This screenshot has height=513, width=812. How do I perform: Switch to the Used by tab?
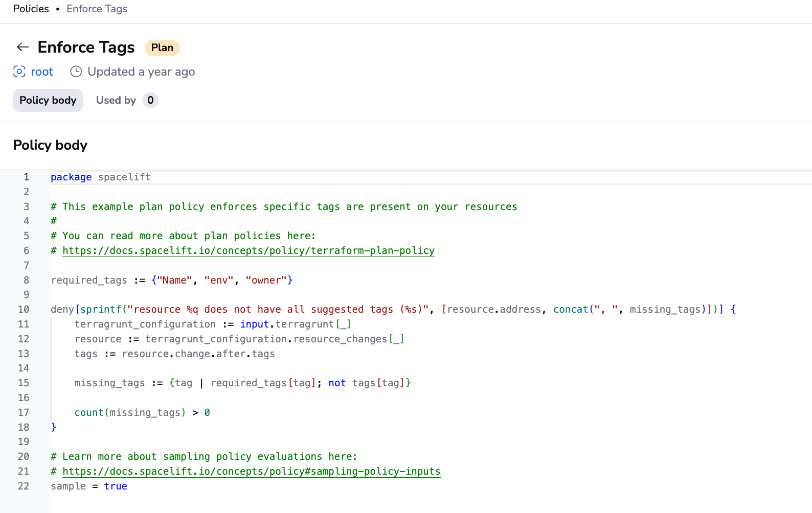[116, 100]
